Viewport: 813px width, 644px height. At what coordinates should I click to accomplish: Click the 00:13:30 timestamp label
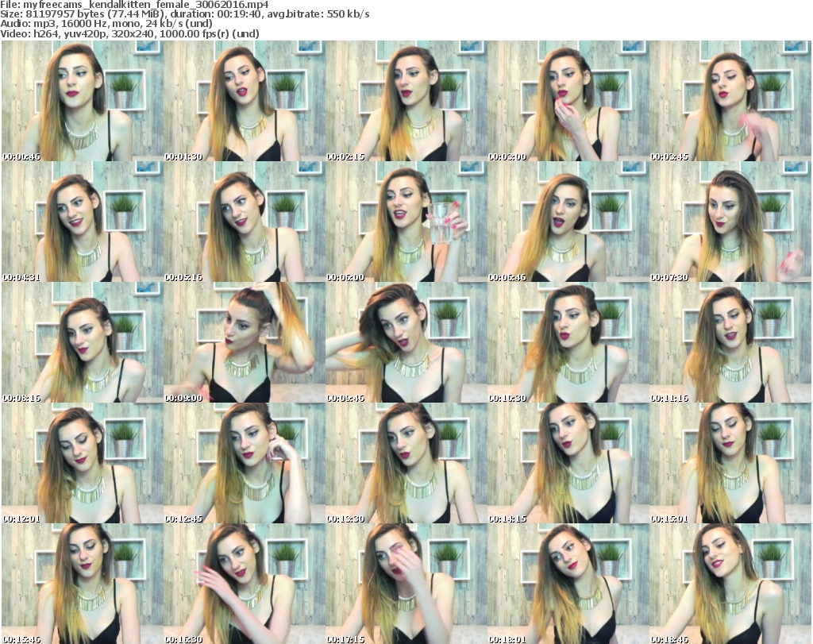click(x=345, y=519)
